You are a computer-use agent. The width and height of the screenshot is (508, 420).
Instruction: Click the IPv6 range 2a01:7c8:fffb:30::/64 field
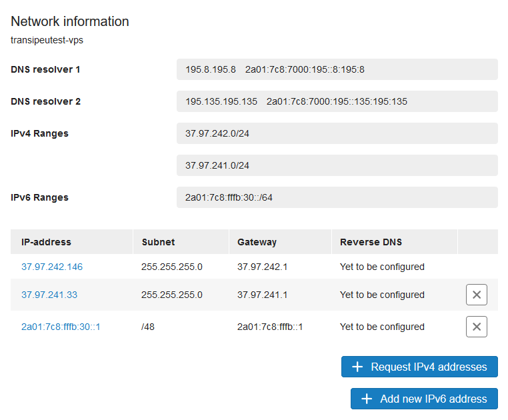337,197
